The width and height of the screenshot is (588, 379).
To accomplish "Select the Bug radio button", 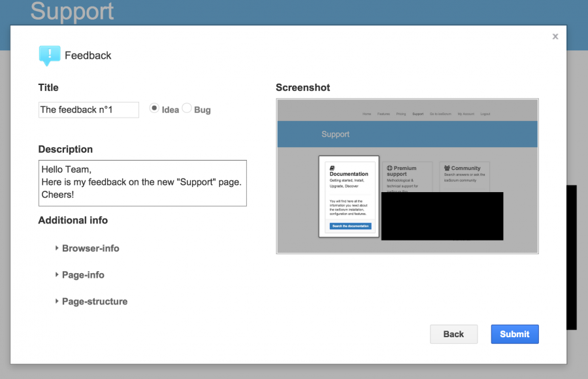I will [187, 108].
